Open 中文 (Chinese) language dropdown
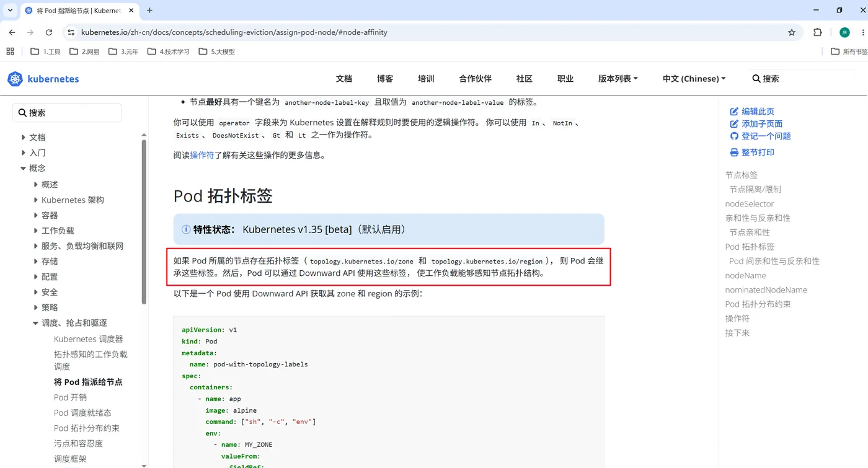The height and width of the screenshot is (468, 868). click(694, 79)
